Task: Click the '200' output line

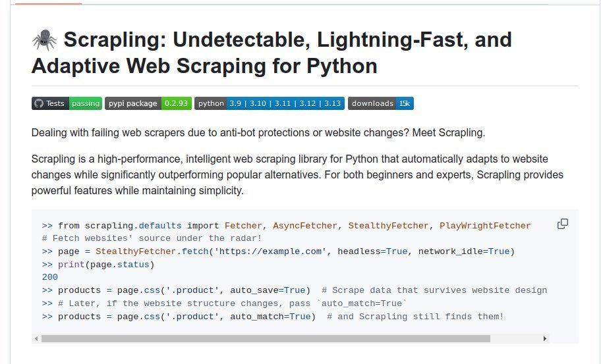Action: 49,277
